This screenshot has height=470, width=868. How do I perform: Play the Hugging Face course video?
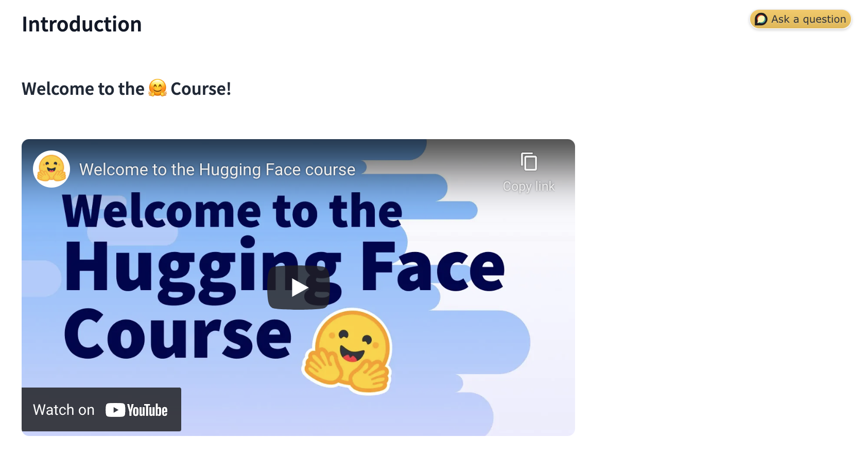click(x=299, y=288)
